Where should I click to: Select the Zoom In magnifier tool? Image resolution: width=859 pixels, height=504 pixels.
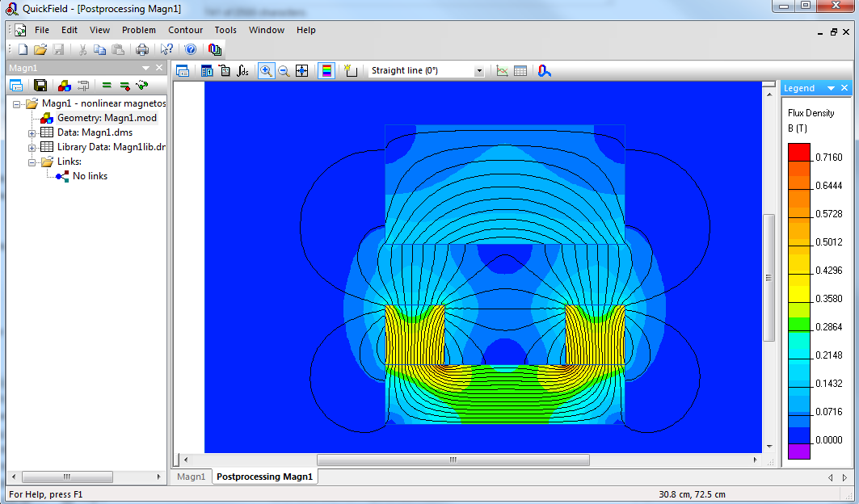pos(266,70)
